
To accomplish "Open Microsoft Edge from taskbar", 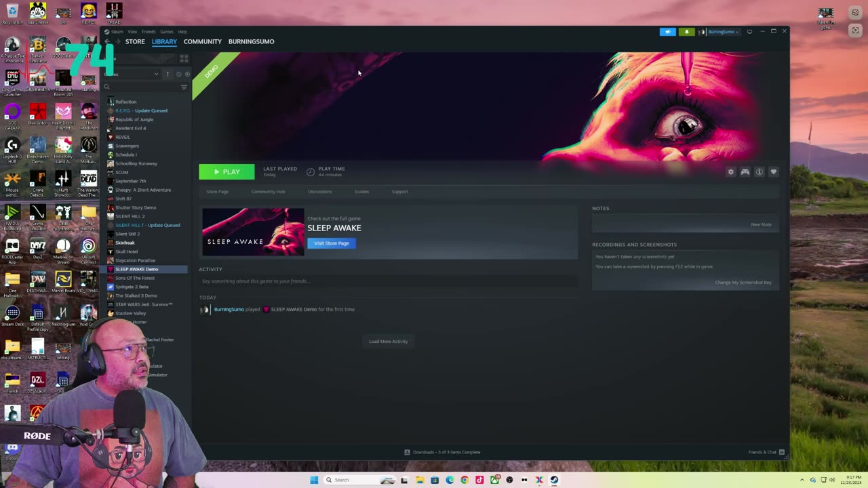I will 450,480.
